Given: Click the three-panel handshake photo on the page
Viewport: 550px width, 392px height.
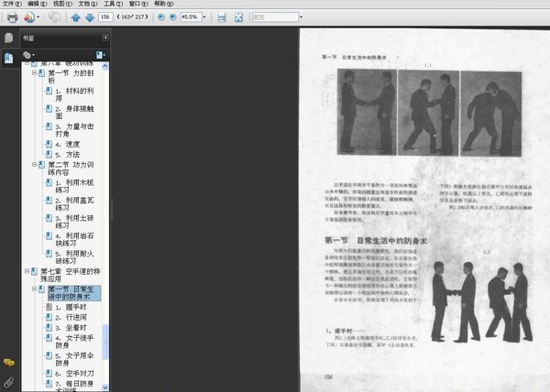Looking at the screenshot, I should coord(429,113).
